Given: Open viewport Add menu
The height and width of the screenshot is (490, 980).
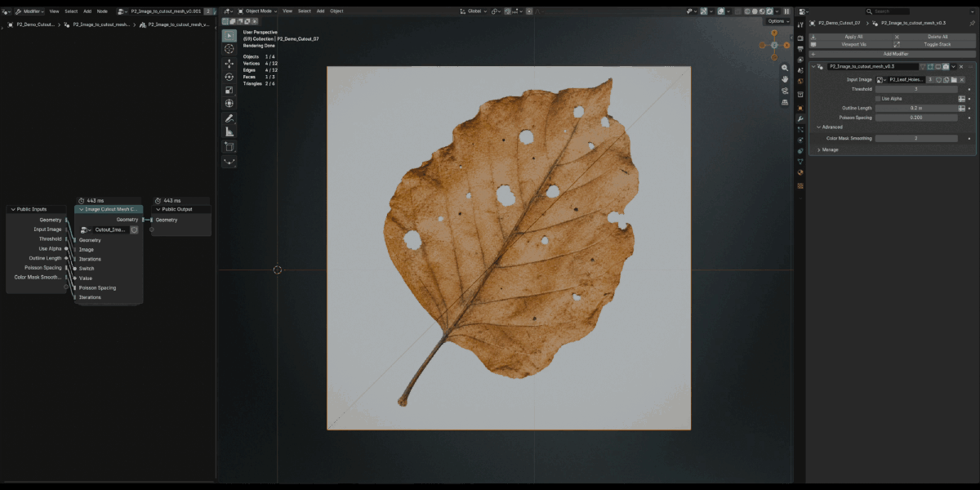Looking at the screenshot, I should point(320,11).
